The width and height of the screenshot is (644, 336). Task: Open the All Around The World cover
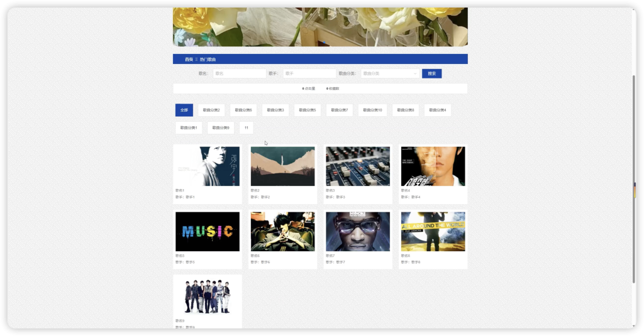click(x=433, y=231)
